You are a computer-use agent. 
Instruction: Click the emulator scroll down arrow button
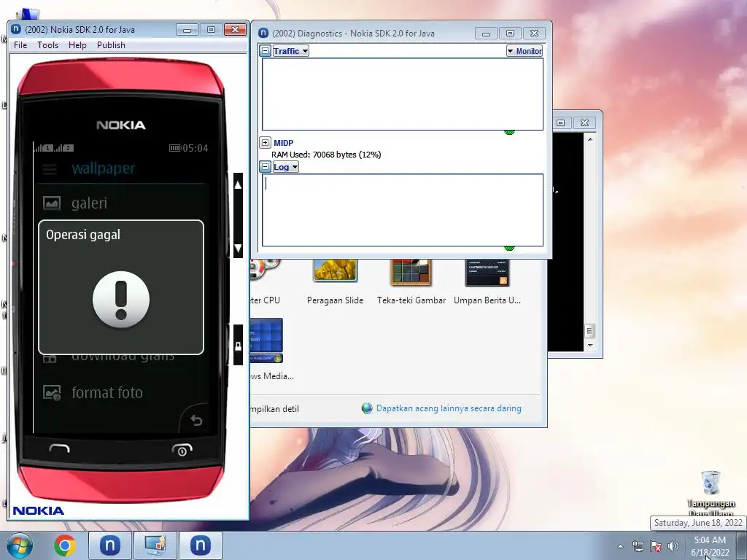239,248
